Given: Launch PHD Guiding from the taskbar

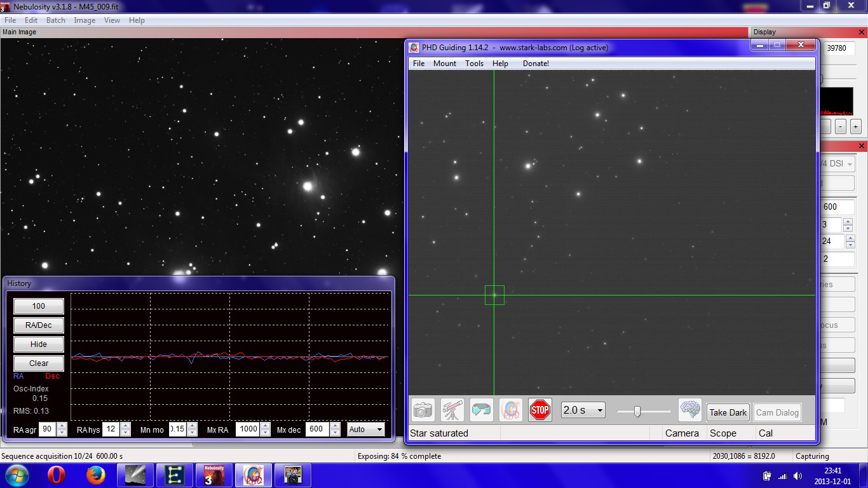Looking at the screenshot, I should coord(253,475).
